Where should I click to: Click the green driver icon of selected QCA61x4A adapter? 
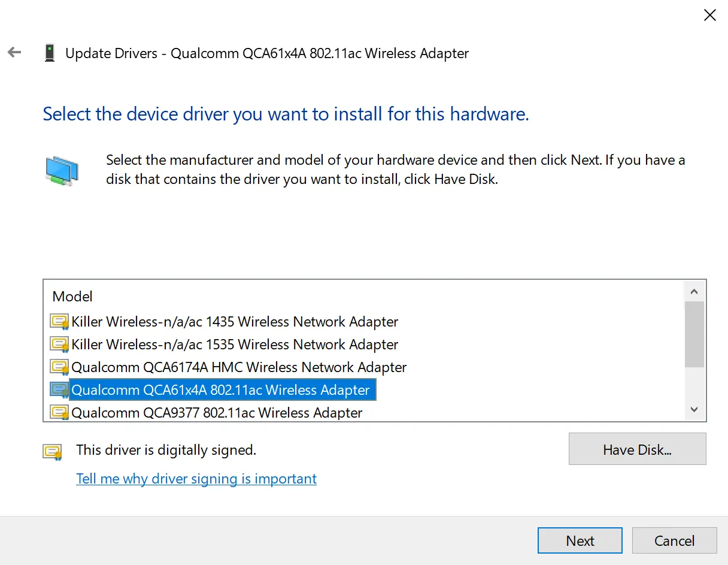point(59,389)
